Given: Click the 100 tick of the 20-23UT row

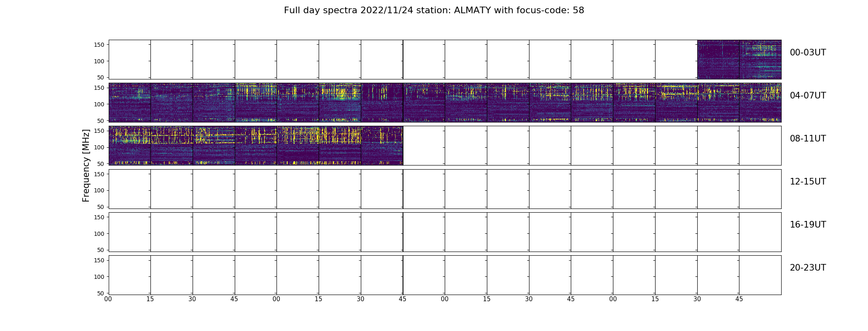Looking at the screenshot, I should click(99, 277).
